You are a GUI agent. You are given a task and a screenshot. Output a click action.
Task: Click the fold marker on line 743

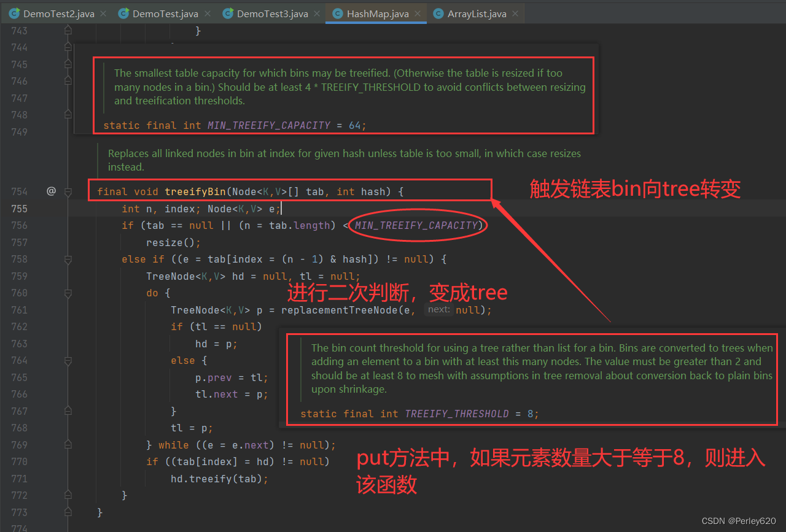click(x=68, y=30)
